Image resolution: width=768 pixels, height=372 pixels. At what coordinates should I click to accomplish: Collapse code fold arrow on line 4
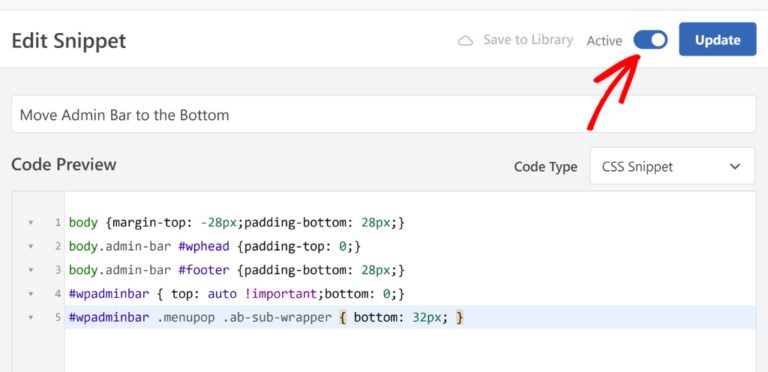(30, 294)
